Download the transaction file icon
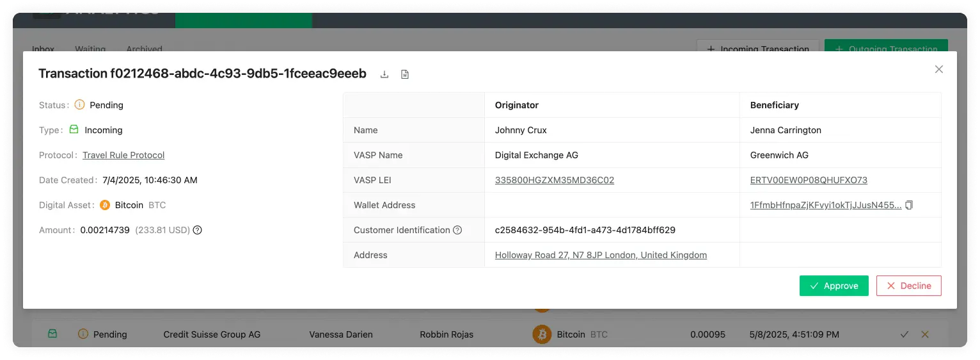The width and height of the screenshot is (980, 360). pyautogui.click(x=384, y=74)
